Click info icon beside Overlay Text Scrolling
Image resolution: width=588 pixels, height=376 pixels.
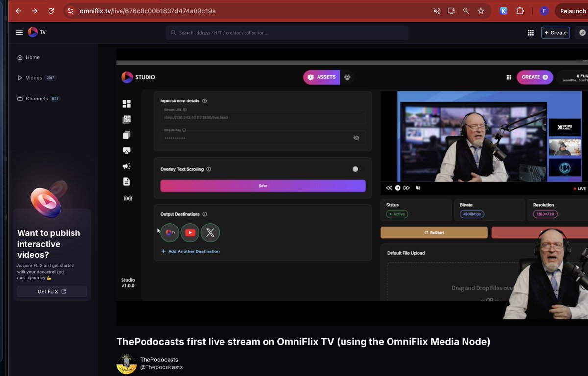tap(209, 169)
